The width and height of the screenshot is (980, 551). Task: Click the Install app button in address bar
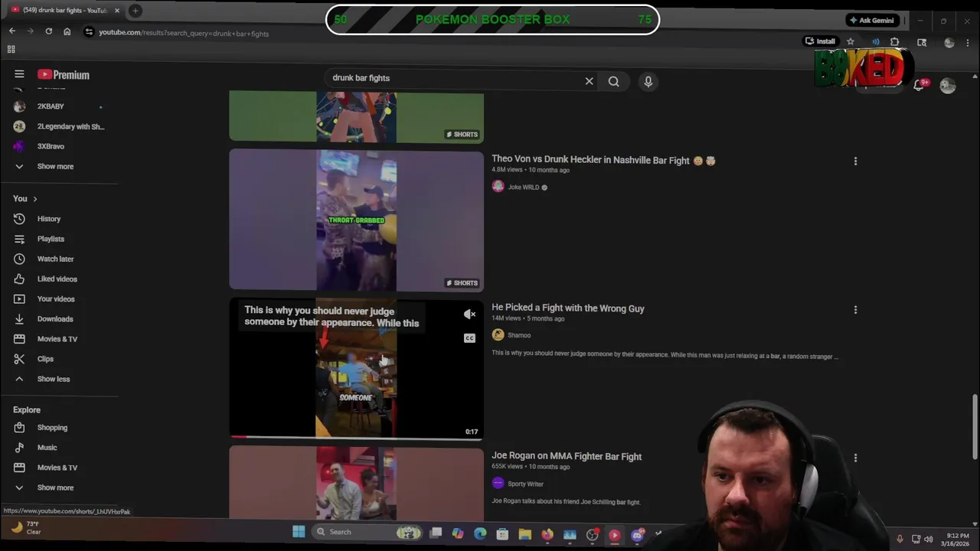(x=820, y=41)
